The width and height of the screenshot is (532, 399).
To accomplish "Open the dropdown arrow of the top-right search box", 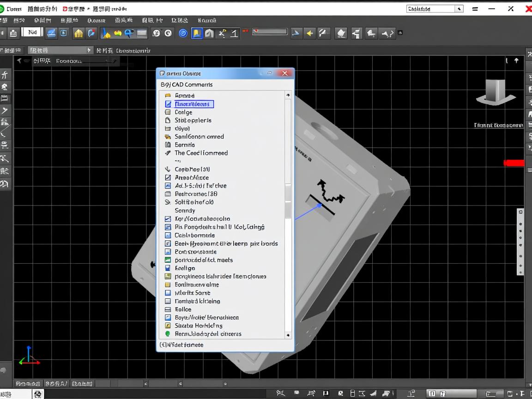I will coord(459,9).
